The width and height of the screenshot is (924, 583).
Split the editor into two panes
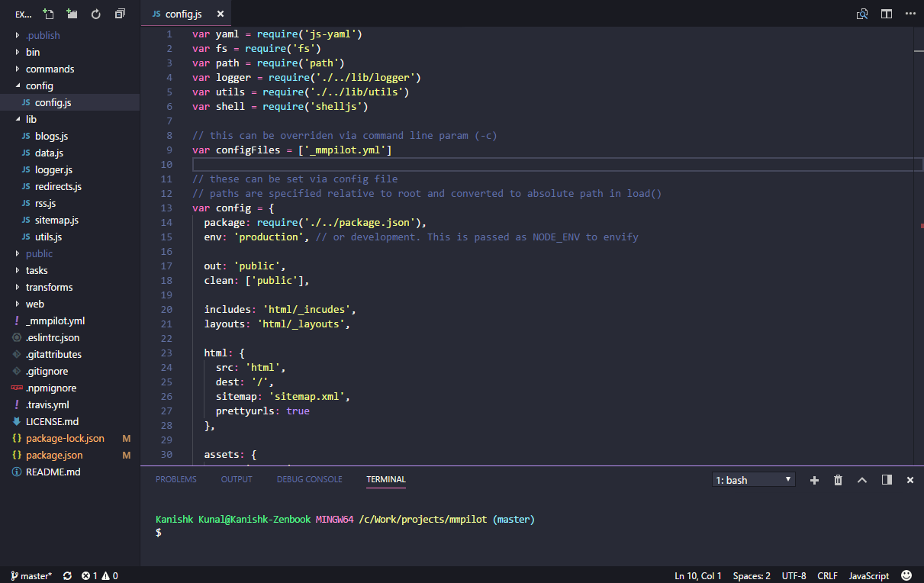(887, 14)
